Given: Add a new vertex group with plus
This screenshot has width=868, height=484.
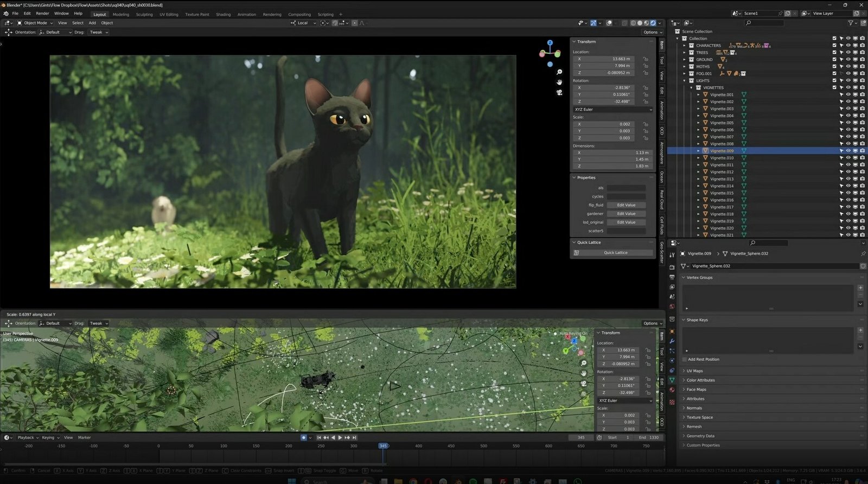Looking at the screenshot, I should click(860, 288).
